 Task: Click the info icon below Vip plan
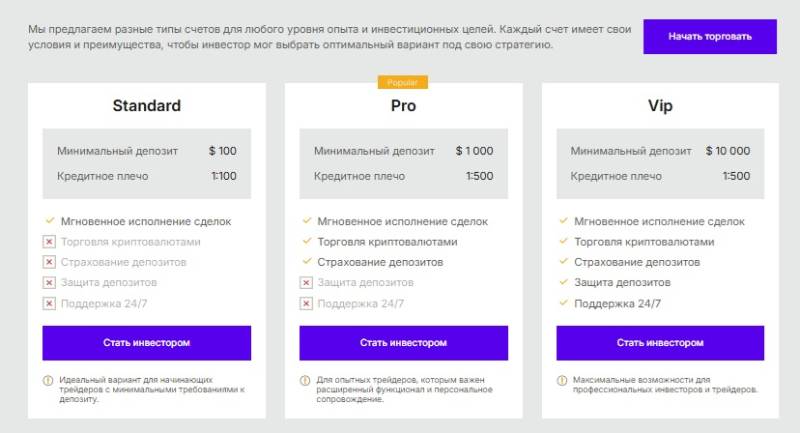(x=562, y=381)
